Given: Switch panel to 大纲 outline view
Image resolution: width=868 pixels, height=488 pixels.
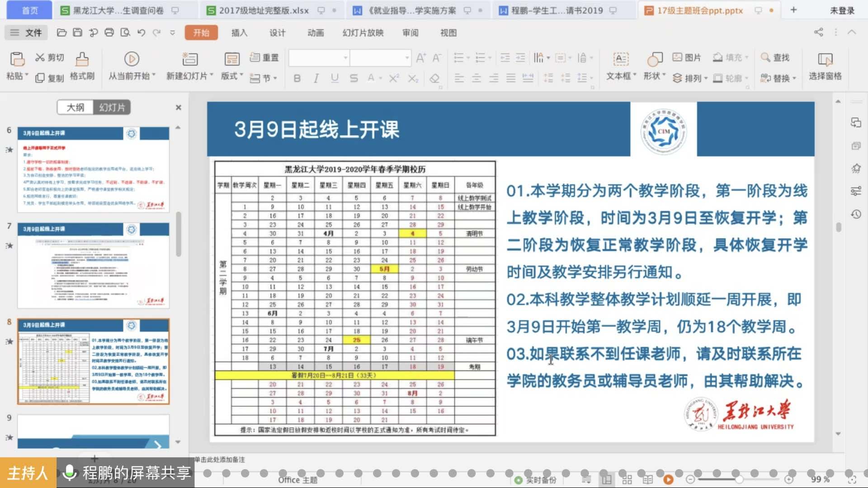Looking at the screenshot, I should pyautogui.click(x=75, y=108).
